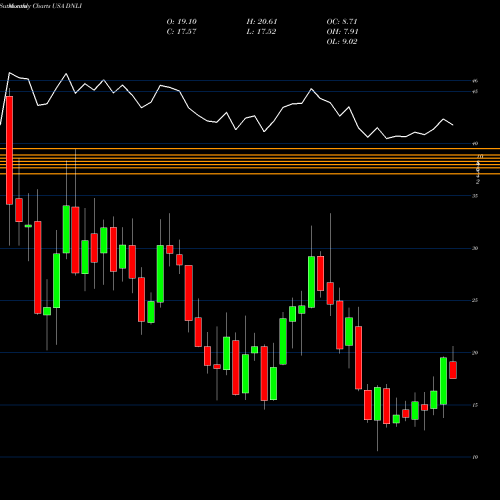Click the 40 price axis label
Screen dimensions: 500x500
pyautogui.click(x=475, y=144)
